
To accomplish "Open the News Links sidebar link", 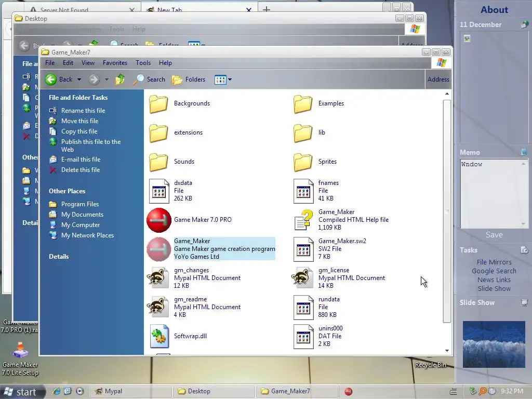I will (x=494, y=280).
